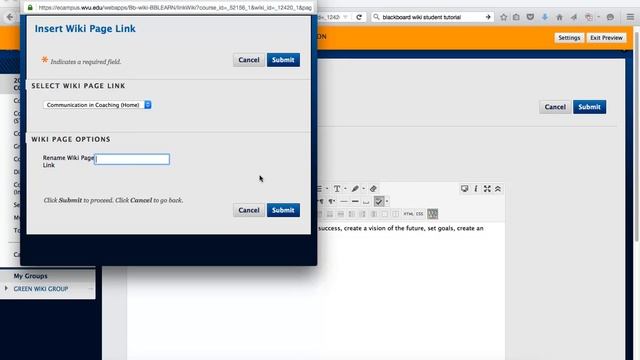Click Cancel beside the required field note
The height and width of the screenshot is (360, 640).
pyautogui.click(x=249, y=60)
